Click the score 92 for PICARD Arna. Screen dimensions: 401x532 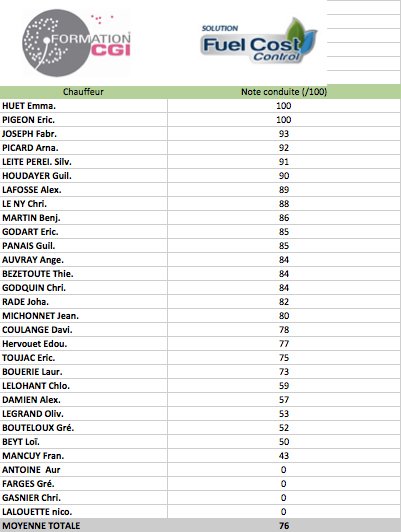284,148
